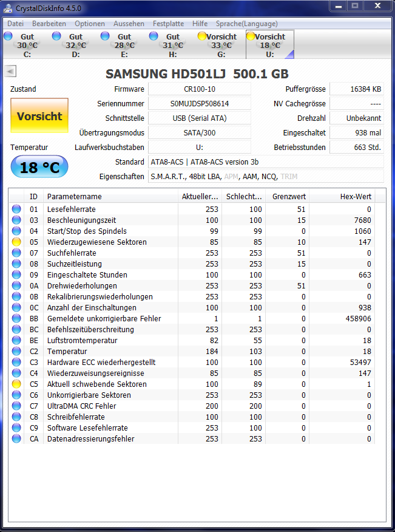Click status icon for UltraDMA CRC Fehler

(16, 406)
